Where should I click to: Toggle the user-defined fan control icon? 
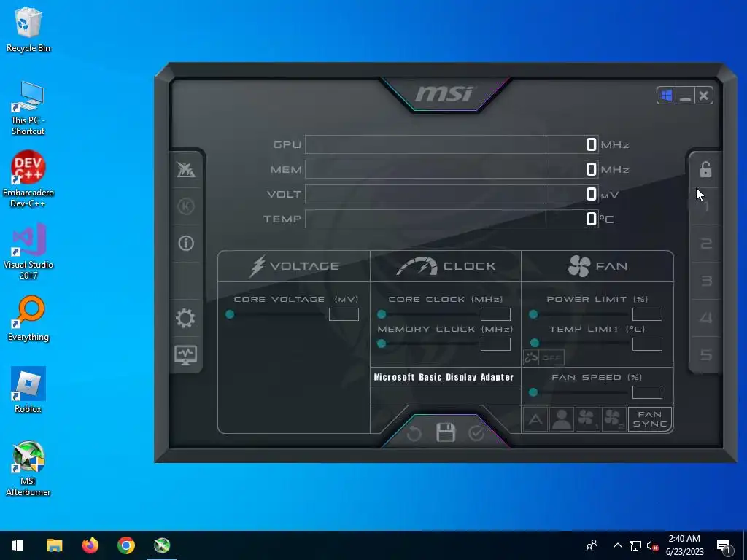(x=562, y=419)
